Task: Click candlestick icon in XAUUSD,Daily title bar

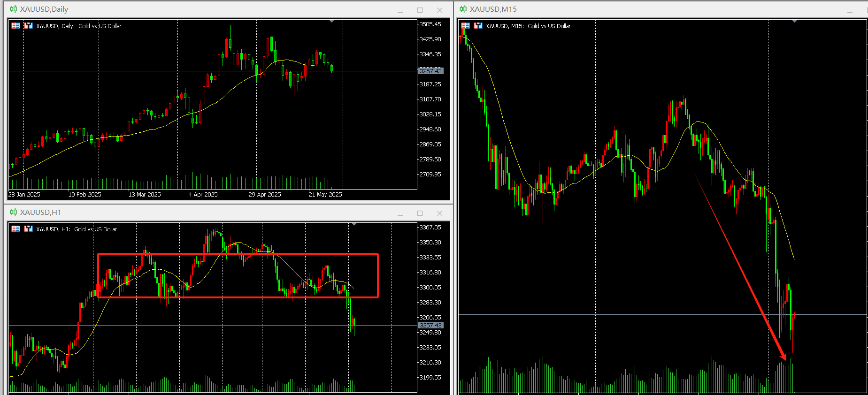Action: click(x=14, y=9)
